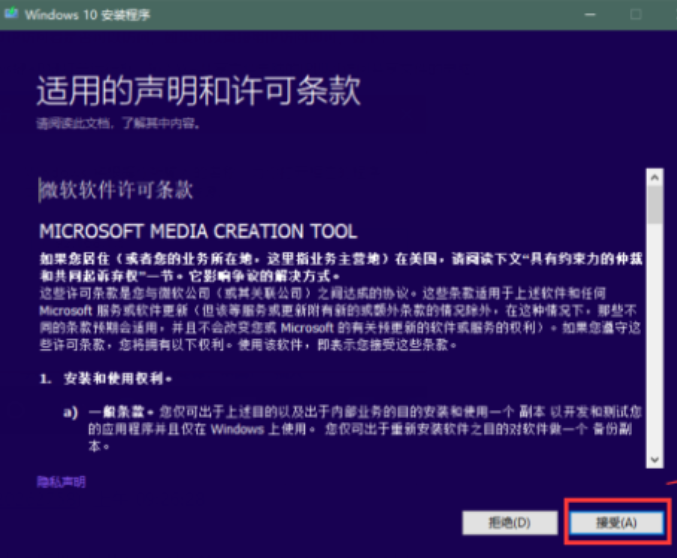Click the scrollbar down arrow
Viewport: 677px width, 559px height.
654,459
